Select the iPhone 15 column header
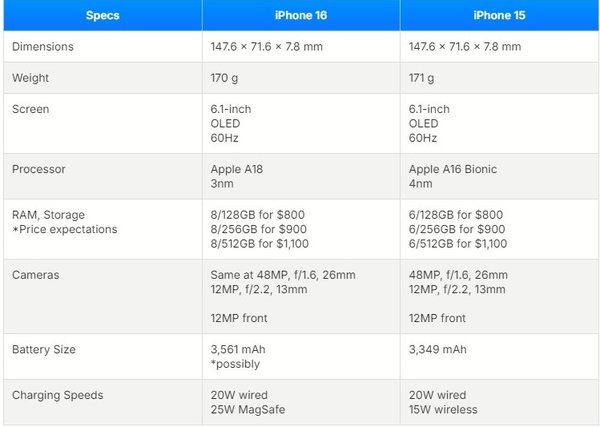The image size is (600, 427). 500,16
